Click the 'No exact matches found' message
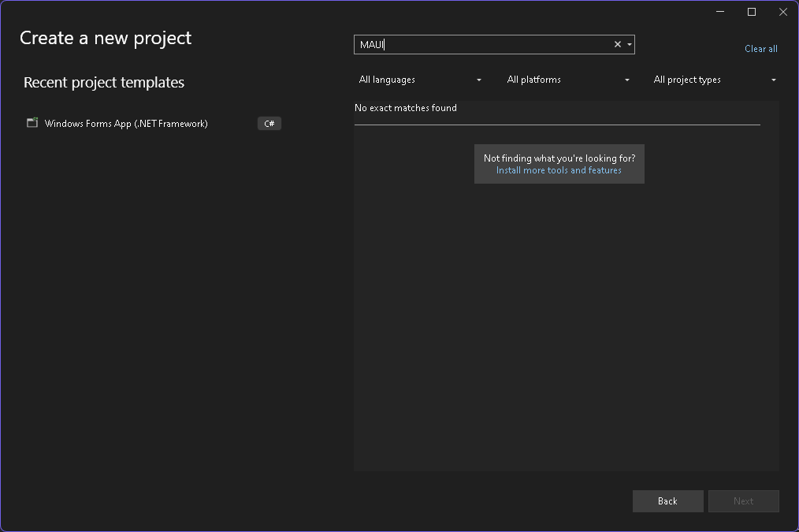 click(x=406, y=108)
